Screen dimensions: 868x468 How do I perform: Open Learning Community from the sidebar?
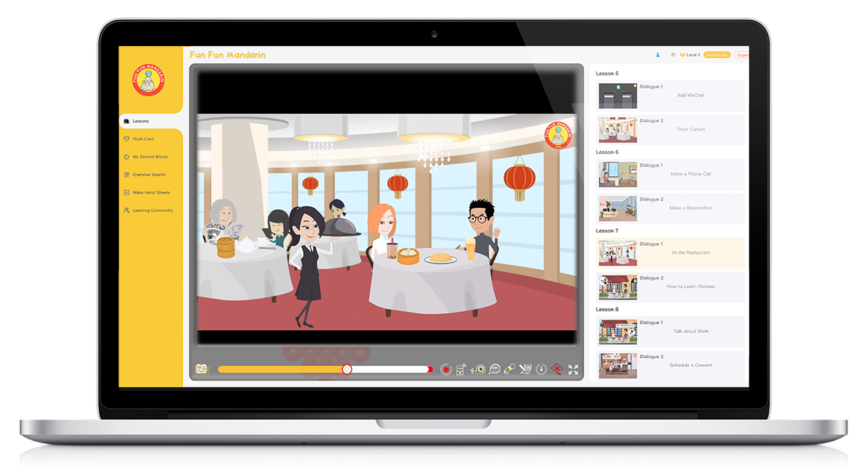[x=152, y=211]
